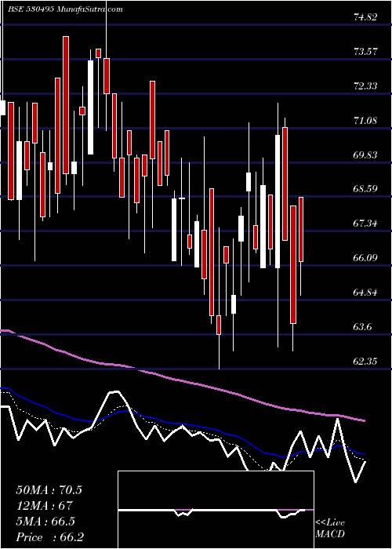Click the <<Live MACD label

point(330,529)
